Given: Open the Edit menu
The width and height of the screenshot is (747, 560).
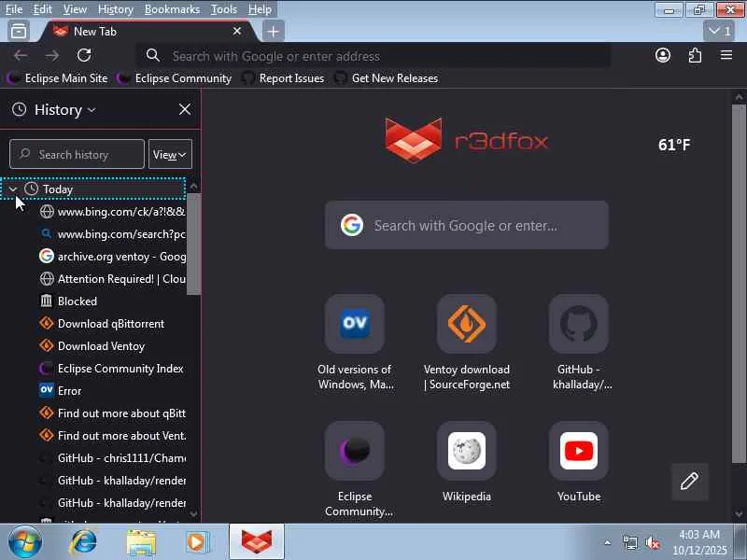Looking at the screenshot, I should [42, 9].
